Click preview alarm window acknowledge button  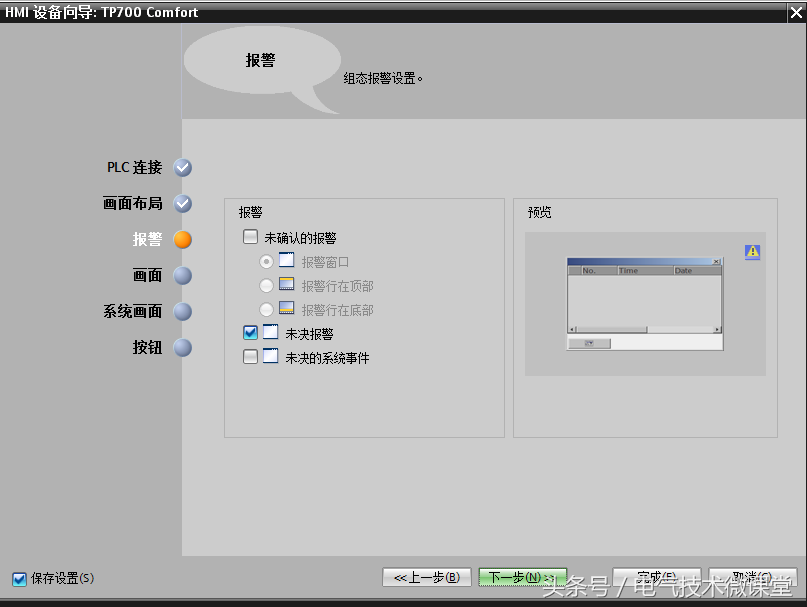589,343
